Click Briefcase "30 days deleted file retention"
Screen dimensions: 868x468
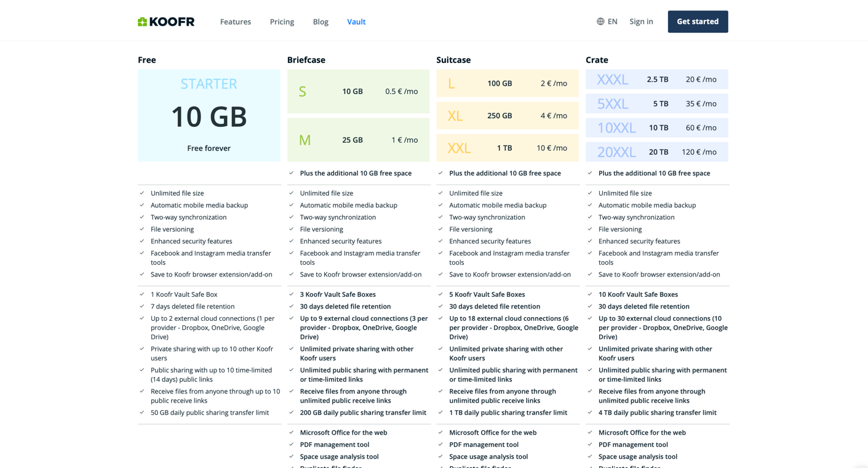[x=345, y=307]
